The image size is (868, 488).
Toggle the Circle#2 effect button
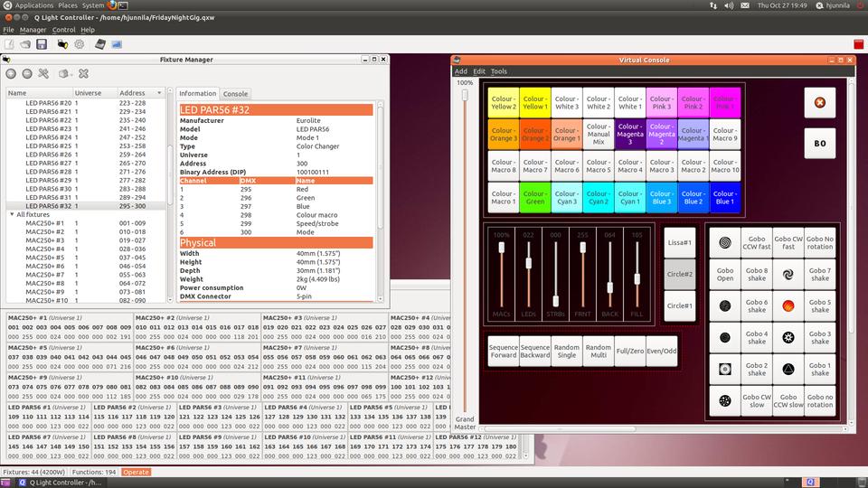pyautogui.click(x=679, y=274)
